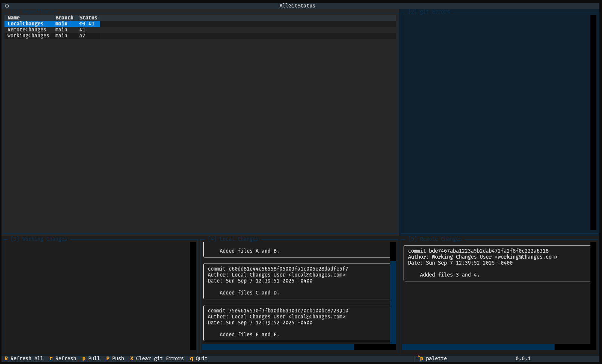This screenshot has width=602, height=364.
Task: Click the lowercase r Refresh footer command
Action: click(63, 358)
